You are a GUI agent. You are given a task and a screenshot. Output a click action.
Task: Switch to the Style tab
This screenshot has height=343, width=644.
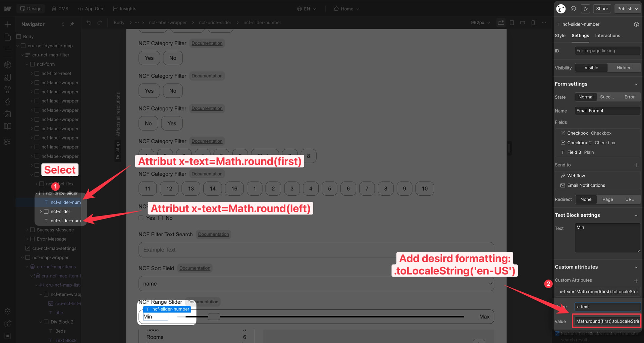point(560,36)
